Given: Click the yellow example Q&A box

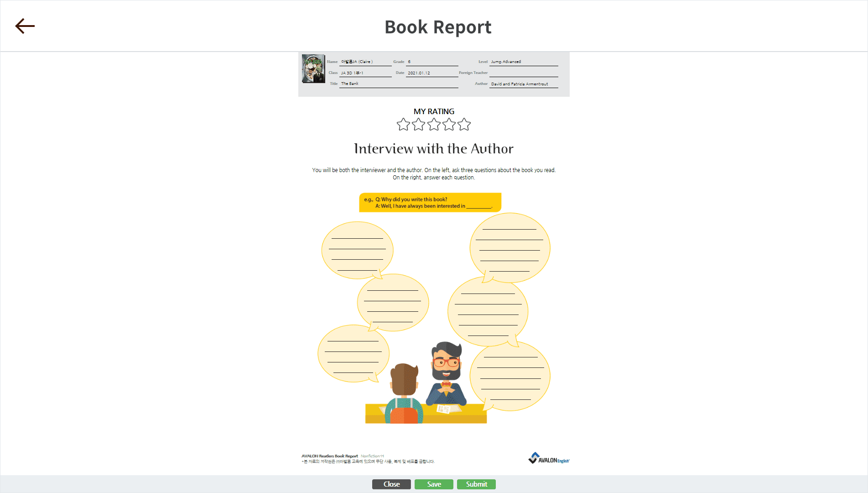Looking at the screenshot, I should (430, 202).
